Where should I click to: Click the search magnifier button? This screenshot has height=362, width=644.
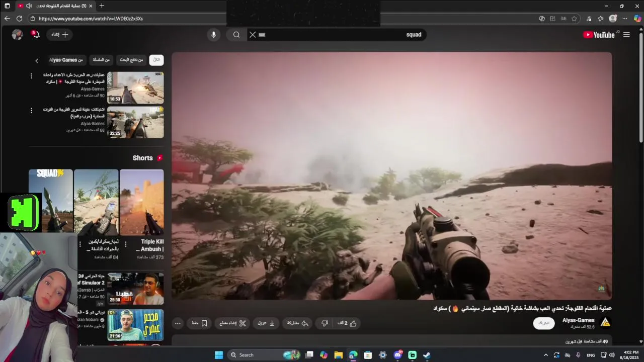pyautogui.click(x=236, y=35)
